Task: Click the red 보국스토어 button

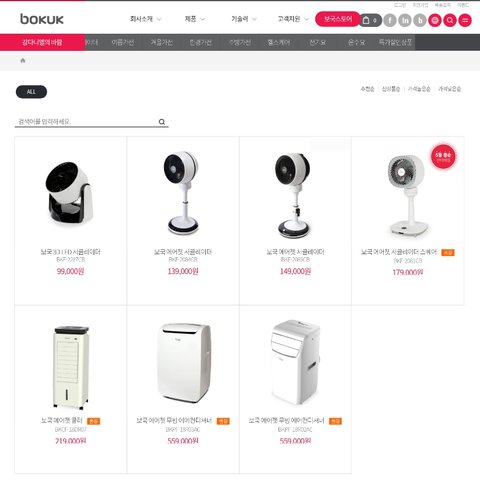Action: (x=338, y=19)
